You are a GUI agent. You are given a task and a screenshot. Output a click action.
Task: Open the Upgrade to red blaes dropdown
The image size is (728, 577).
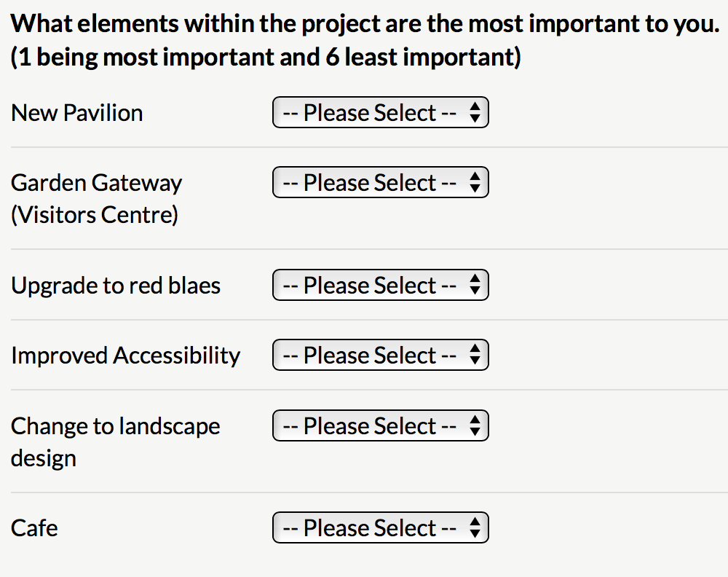pos(380,285)
